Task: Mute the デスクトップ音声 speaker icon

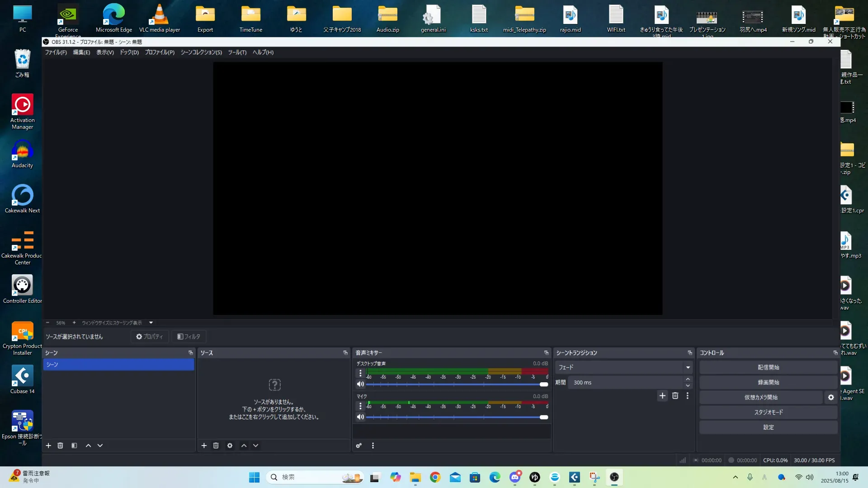Action: (360, 384)
